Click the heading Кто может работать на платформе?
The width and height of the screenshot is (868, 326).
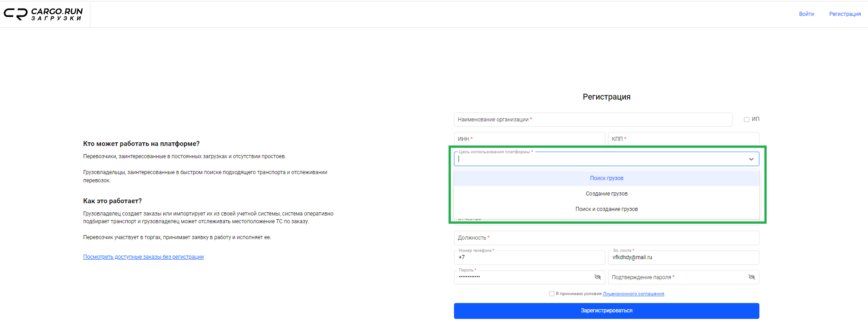[x=141, y=144]
